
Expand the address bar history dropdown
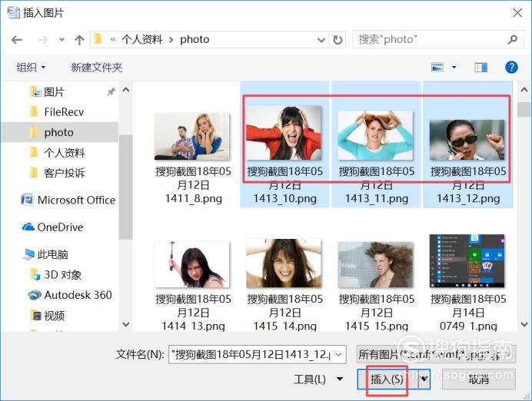click(321, 40)
